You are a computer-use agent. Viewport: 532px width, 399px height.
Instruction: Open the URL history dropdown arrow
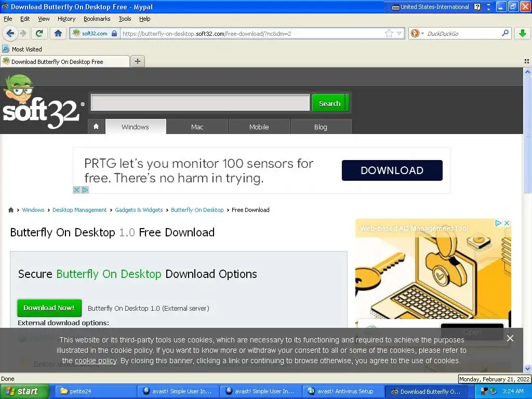point(400,33)
